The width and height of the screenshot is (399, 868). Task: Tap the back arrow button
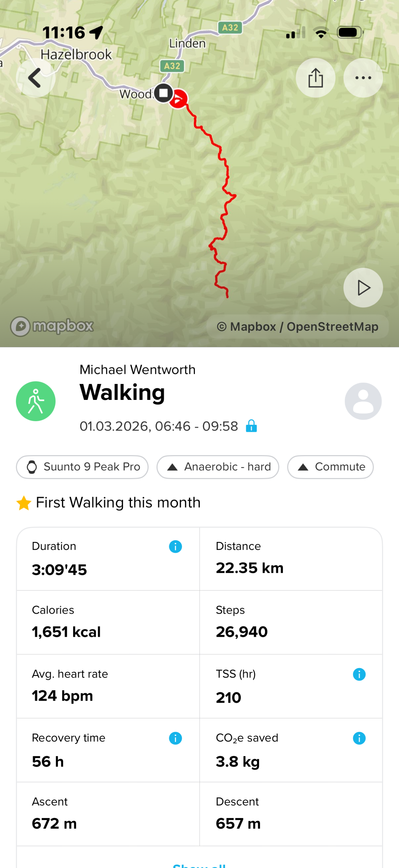tap(35, 78)
